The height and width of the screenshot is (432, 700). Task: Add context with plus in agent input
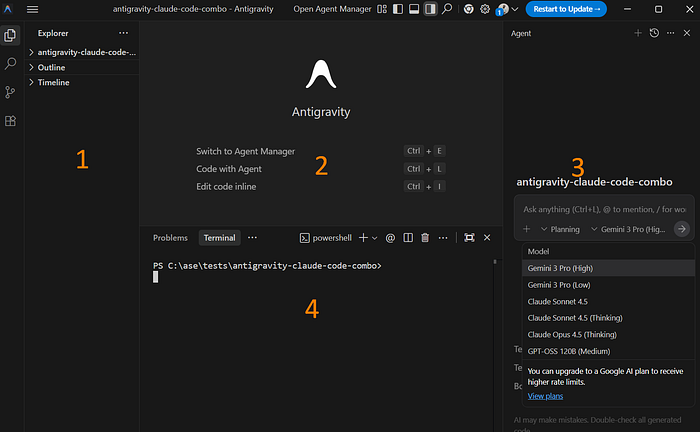click(526, 229)
